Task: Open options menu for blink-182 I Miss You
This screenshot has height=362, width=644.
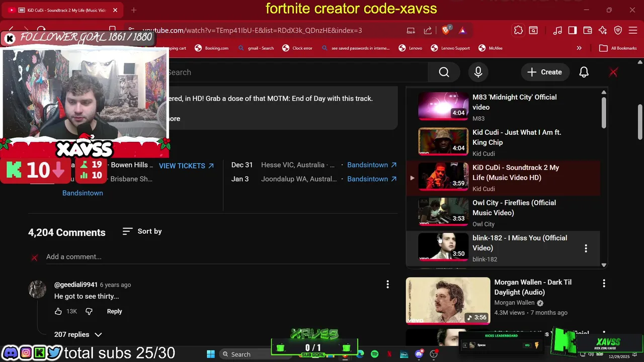Action: point(586,248)
